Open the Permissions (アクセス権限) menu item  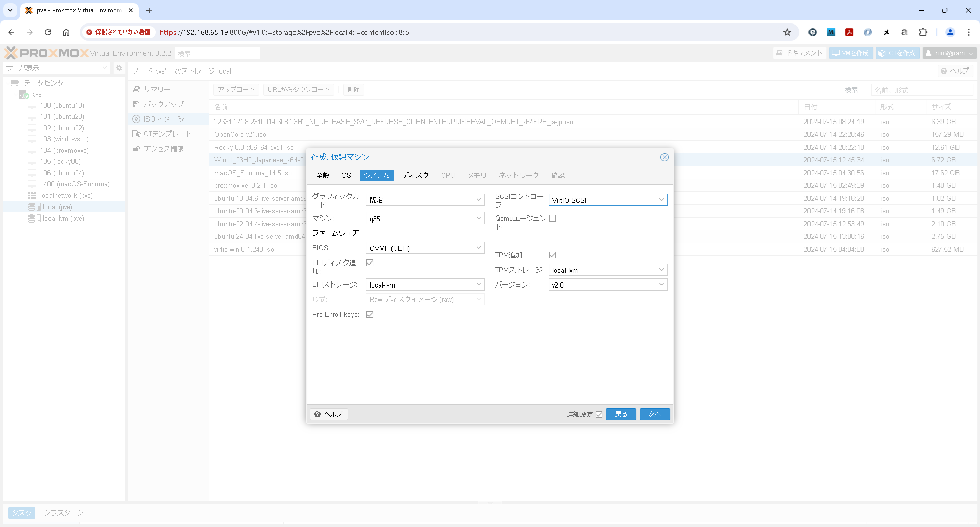168,149
